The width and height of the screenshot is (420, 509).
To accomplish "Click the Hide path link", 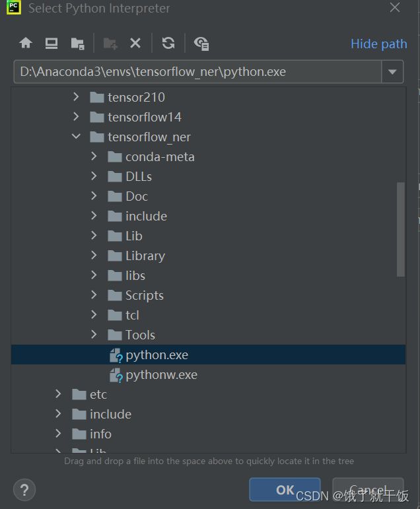I will pos(379,44).
